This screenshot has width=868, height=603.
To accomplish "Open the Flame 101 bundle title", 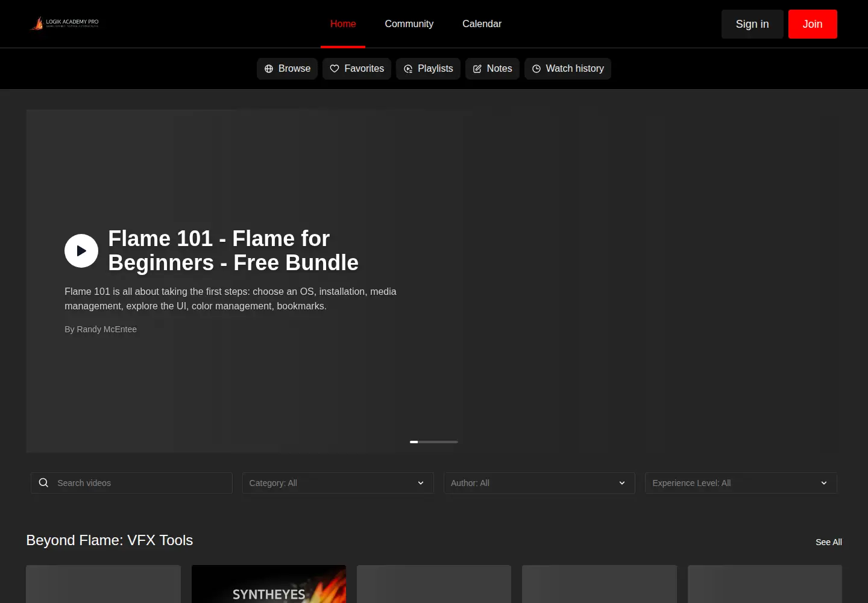I will (233, 251).
